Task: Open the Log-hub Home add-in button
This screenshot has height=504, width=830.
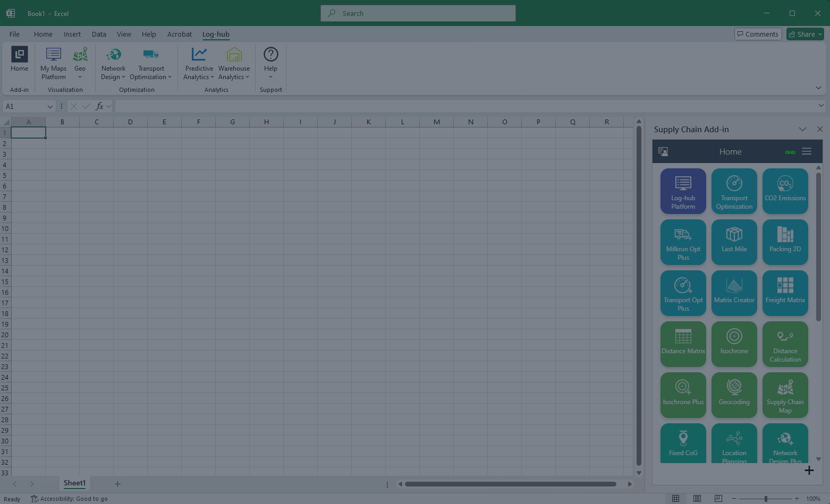Action: (x=19, y=59)
